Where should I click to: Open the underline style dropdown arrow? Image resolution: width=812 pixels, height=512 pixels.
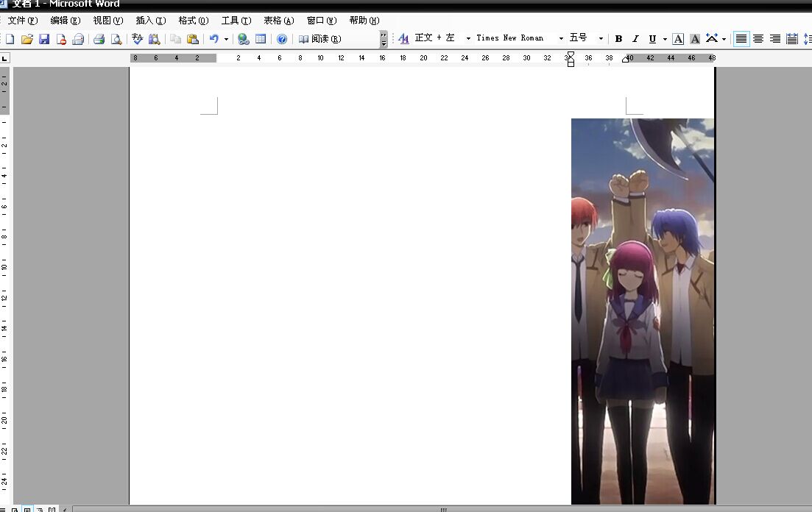click(665, 39)
